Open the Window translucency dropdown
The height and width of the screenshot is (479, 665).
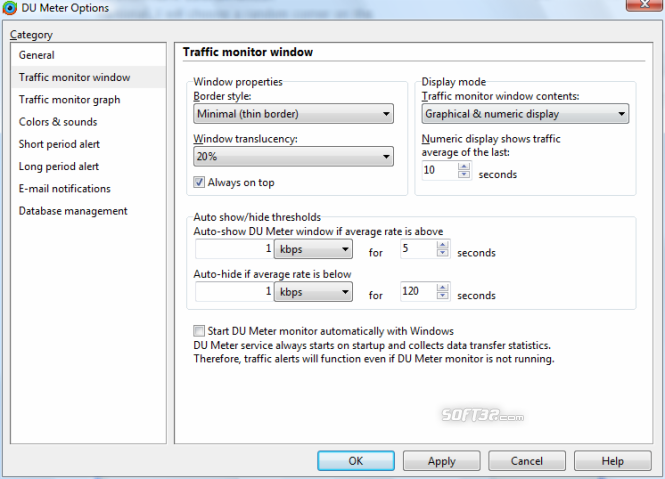point(293,157)
